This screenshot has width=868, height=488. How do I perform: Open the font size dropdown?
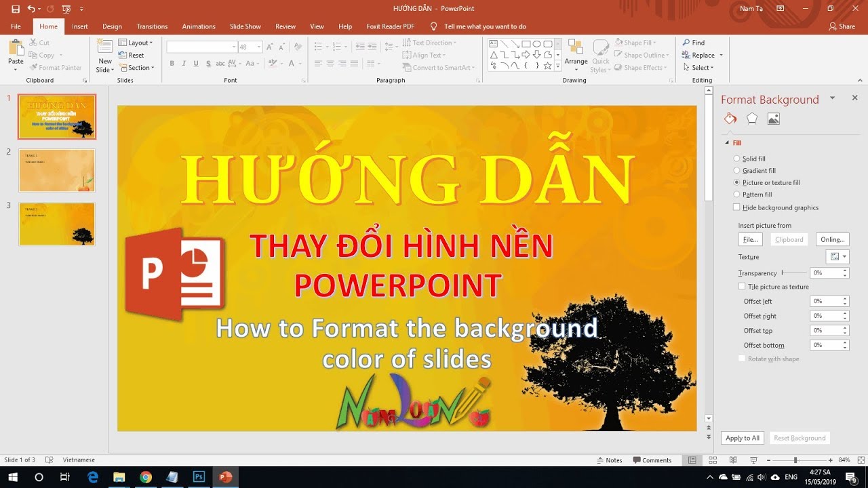click(x=259, y=47)
